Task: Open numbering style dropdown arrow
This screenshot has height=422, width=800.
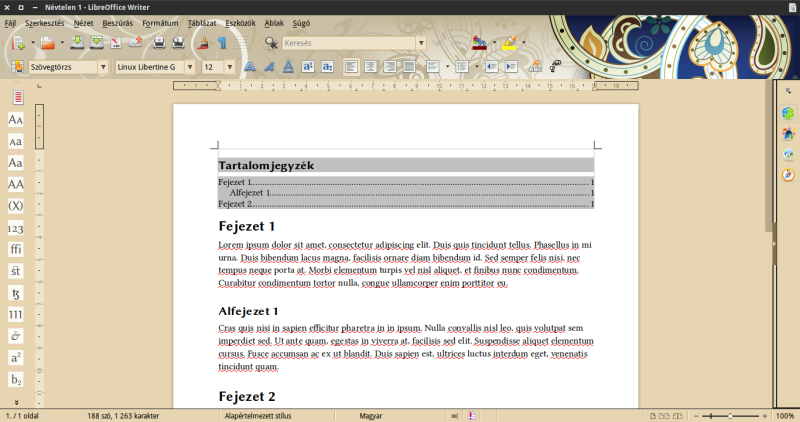Action: (447, 67)
